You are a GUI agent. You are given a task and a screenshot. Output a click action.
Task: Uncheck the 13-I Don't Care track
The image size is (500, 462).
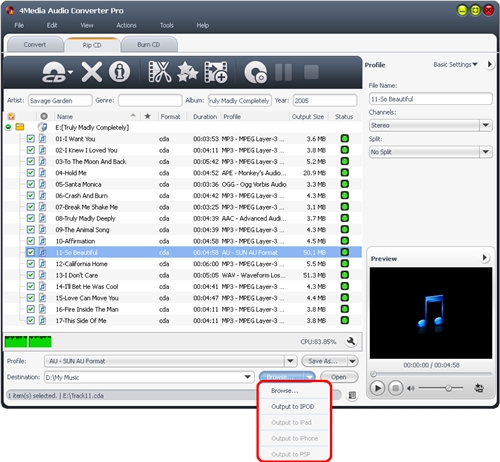click(x=30, y=275)
